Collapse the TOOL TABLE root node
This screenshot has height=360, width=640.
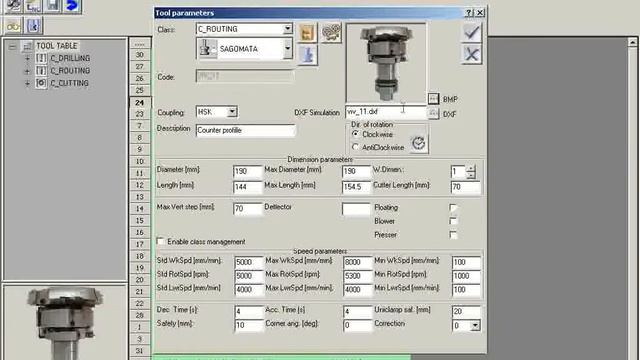(x=12, y=46)
